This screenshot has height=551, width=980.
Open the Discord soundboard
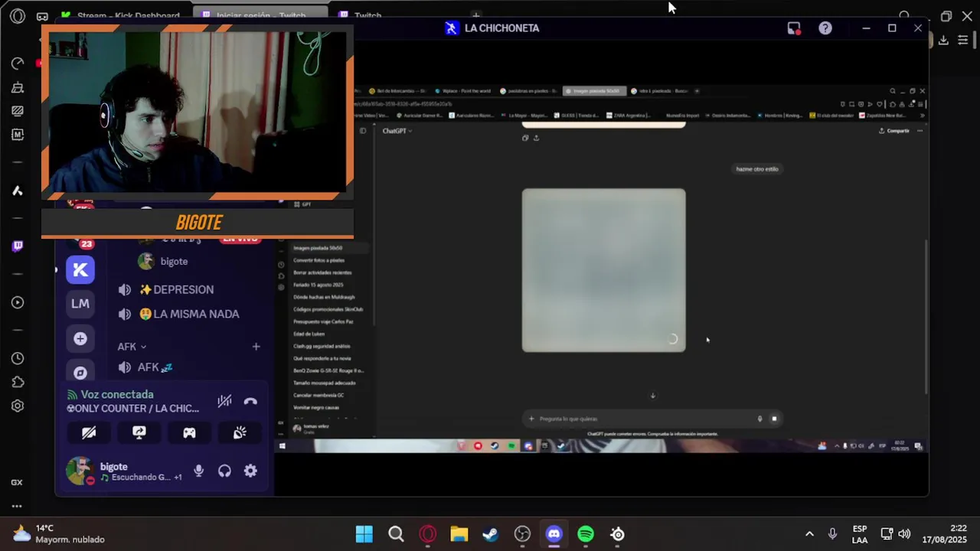240,432
